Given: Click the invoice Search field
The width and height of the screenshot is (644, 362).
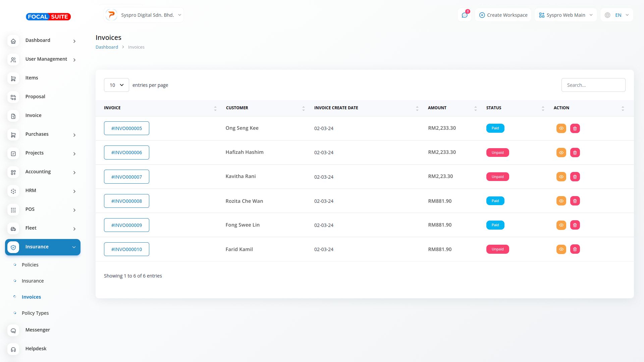Looking at the screenshot, I should (593, 85).
